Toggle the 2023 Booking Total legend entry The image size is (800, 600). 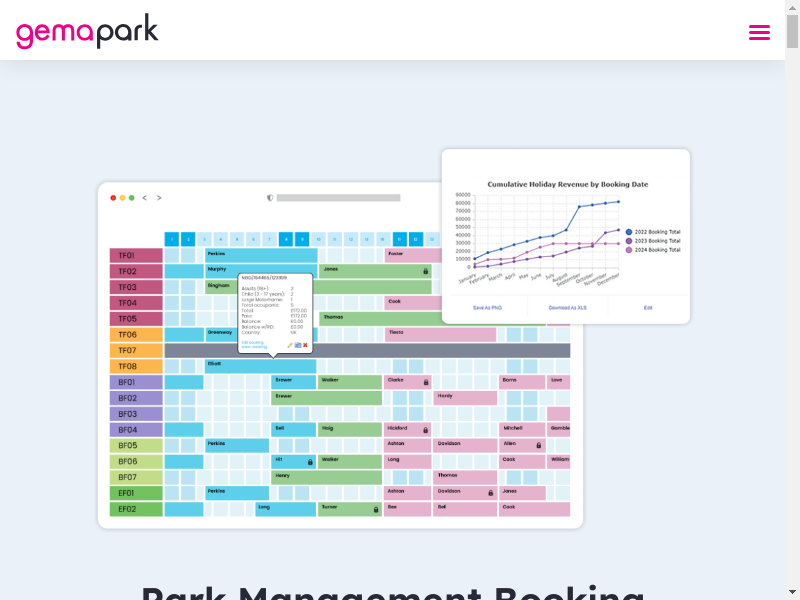coord(652,241)
